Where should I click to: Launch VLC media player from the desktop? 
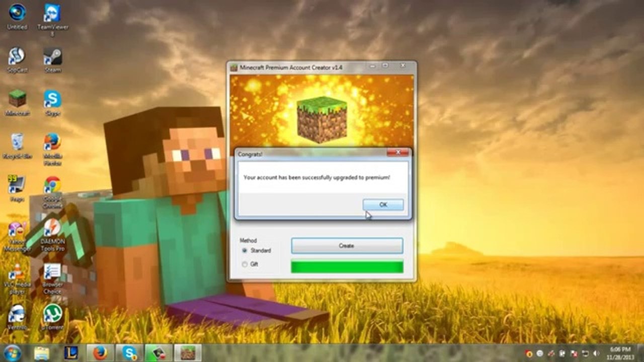tap(17, 279)
